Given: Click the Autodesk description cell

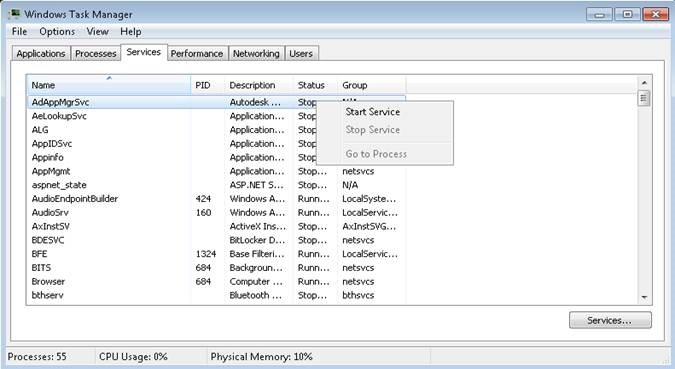Looking at the screenshot, I should (x=255, y=102).
